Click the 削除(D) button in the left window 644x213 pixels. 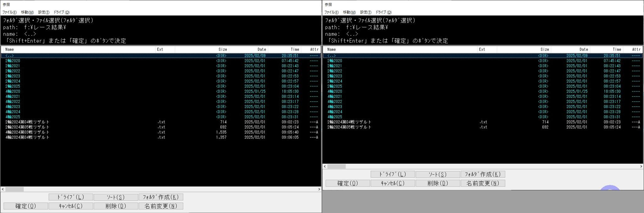point(116,206)
